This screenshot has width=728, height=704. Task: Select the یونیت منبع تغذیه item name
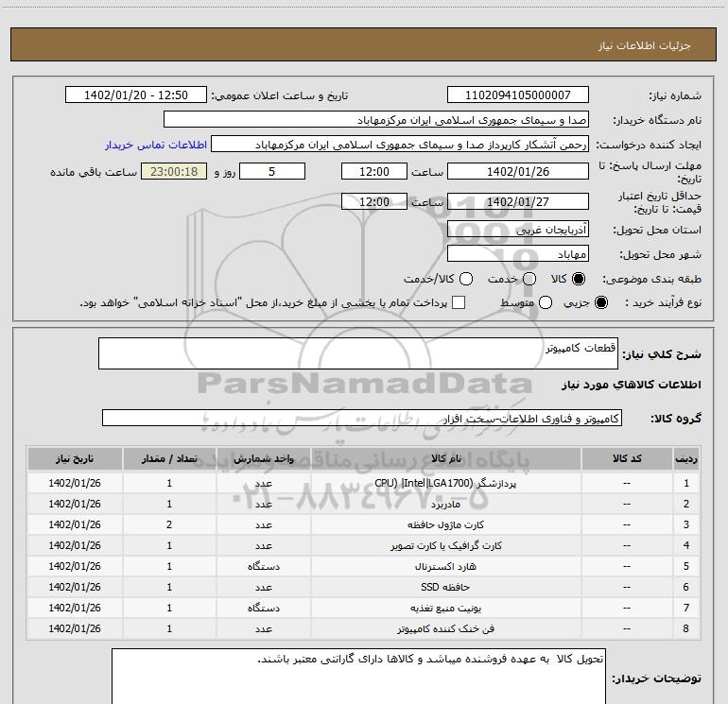[x=445, y=608]
